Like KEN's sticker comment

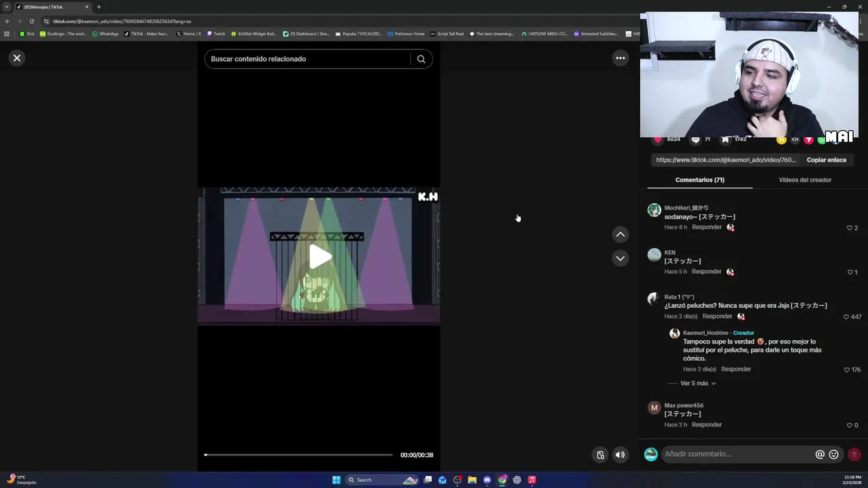850,272
